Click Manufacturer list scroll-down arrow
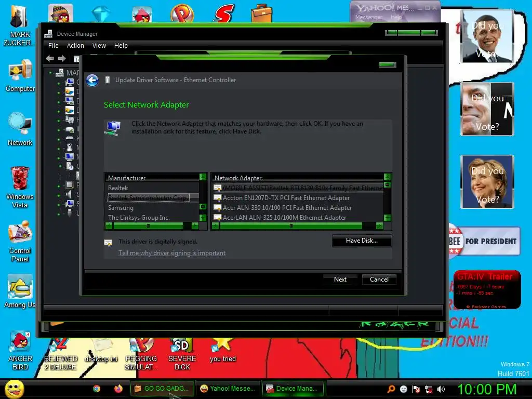 (x=203, y=218)
